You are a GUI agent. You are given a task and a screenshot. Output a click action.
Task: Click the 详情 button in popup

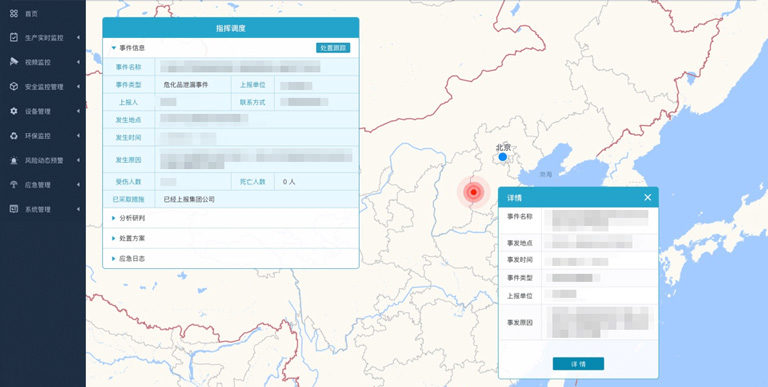point(578,364)
